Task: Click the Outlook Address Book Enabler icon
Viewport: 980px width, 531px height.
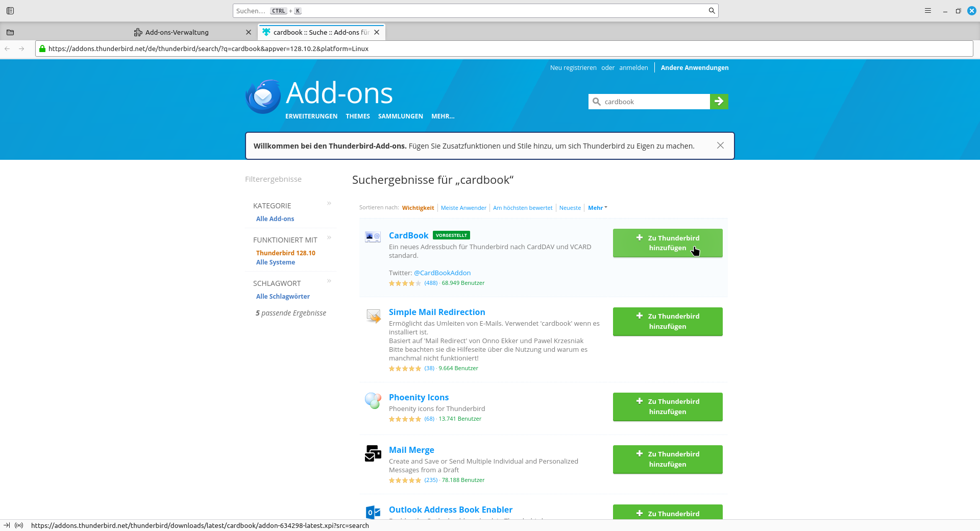Action: point(373,512)
